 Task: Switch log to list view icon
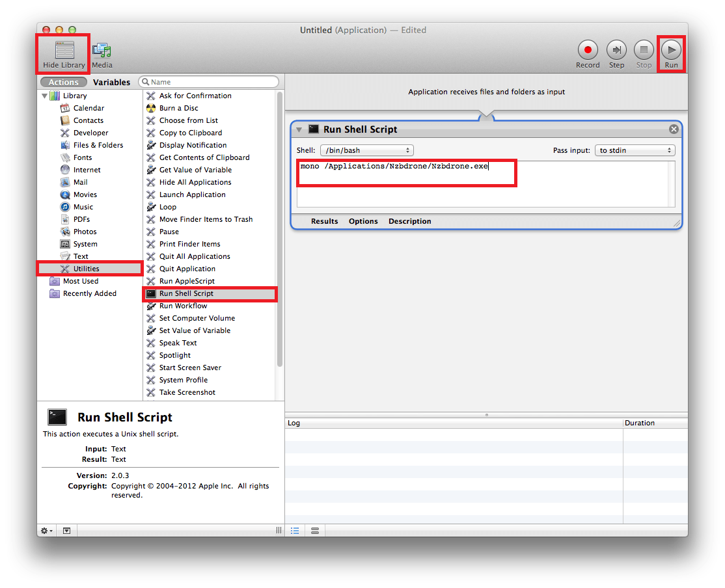(295, 531)
